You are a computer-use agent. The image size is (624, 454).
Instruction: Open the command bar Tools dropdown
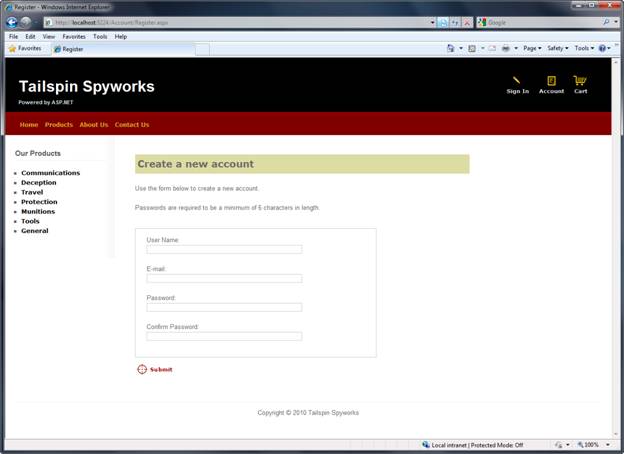point(584,48)
